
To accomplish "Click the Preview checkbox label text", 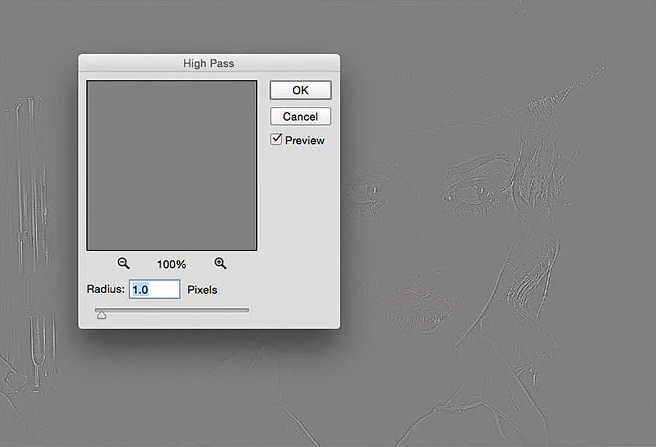I will coord(305,141).
